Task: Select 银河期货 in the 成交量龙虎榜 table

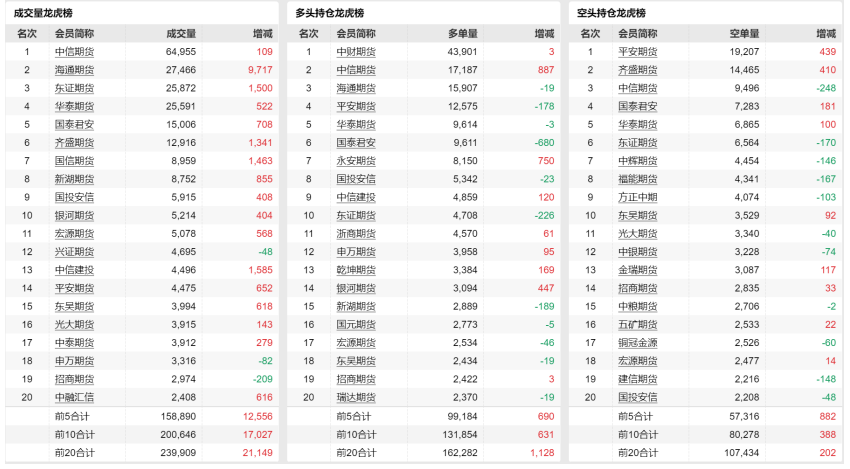Action: point(74,216)
